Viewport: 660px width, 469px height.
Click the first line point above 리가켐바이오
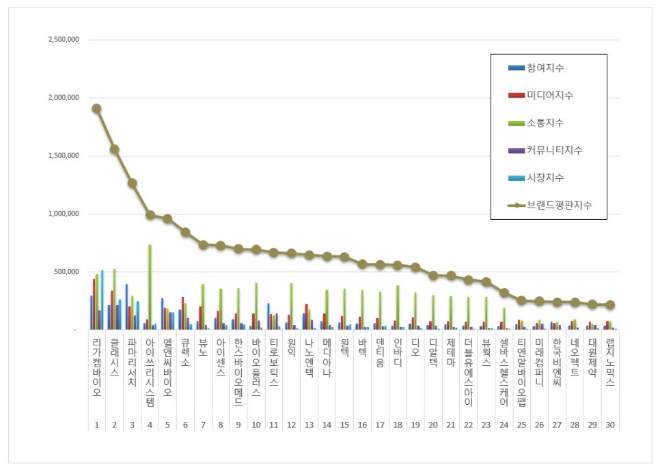[97, 108]
